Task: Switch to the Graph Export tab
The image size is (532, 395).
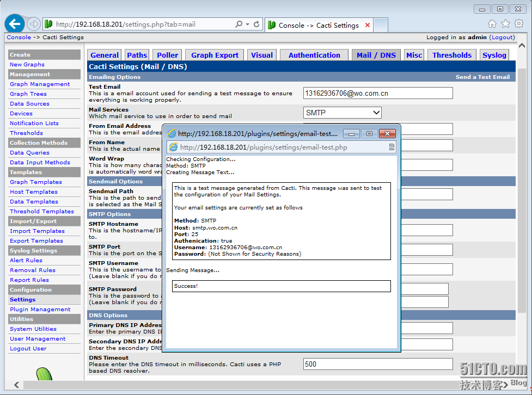Action: tap(215, 55)
